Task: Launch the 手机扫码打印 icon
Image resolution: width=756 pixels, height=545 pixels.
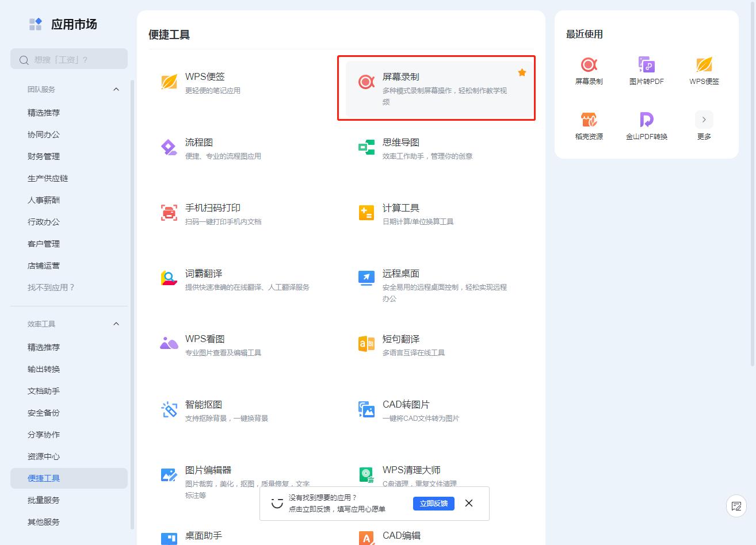Action: pyautogui.click(x=169, y=213)
